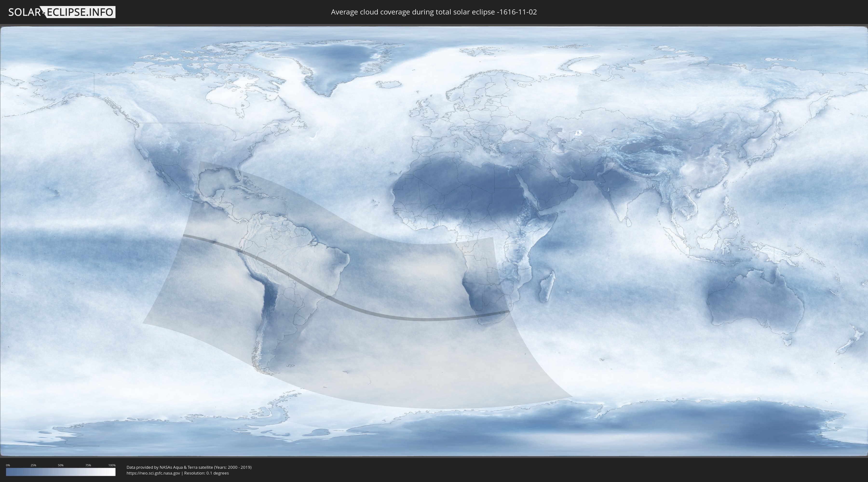Click the 100% legend label
The image size is (868, 482).
pyautogui.click(x=112, y=465)
